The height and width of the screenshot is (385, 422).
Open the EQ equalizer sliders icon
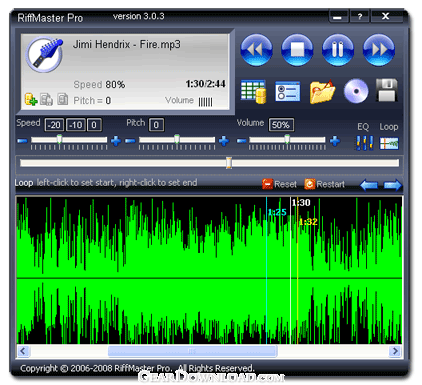click(x=364, y=143)
